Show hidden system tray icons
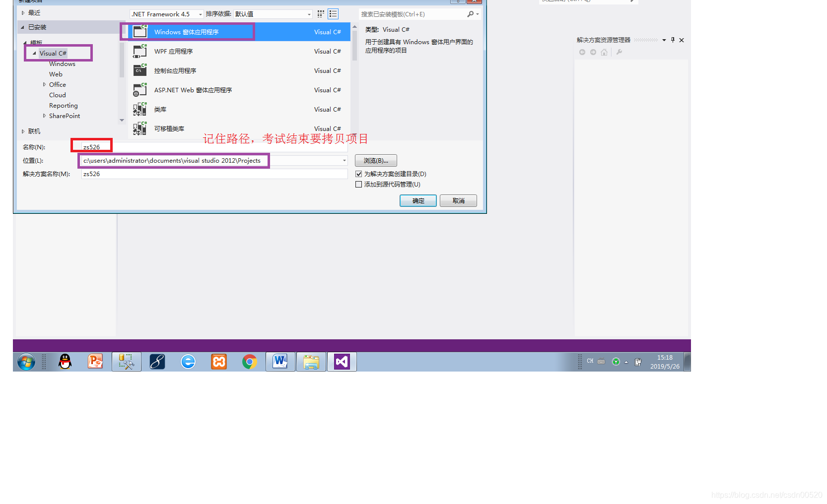Image resolution: width=827 pixels, height=504 pixels. click(x=626, y=362)
